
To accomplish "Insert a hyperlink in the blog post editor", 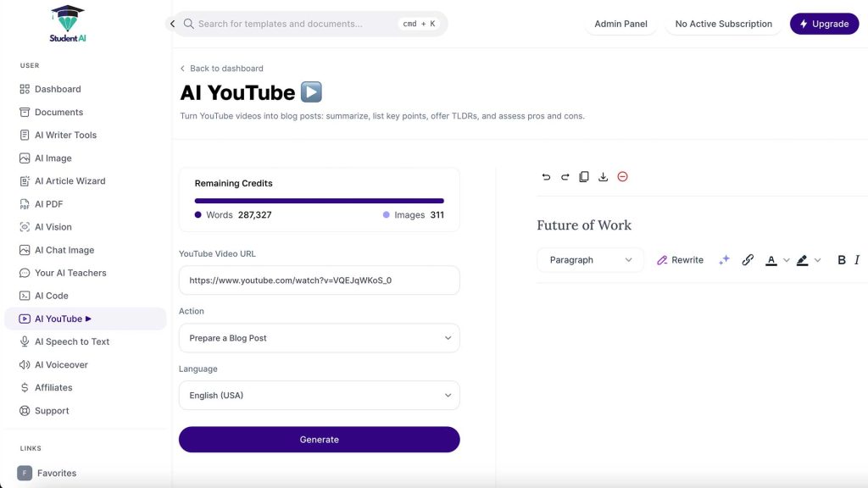I will [x=747, y=259].
